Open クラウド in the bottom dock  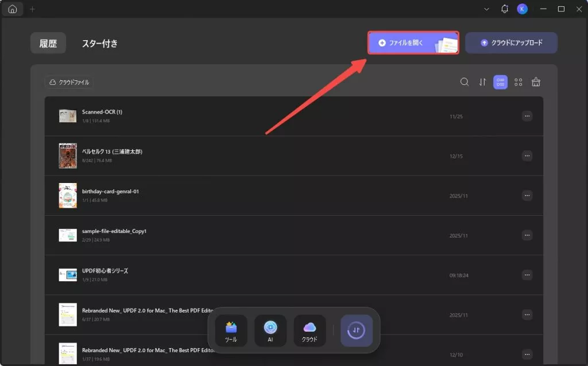(310, 331)
